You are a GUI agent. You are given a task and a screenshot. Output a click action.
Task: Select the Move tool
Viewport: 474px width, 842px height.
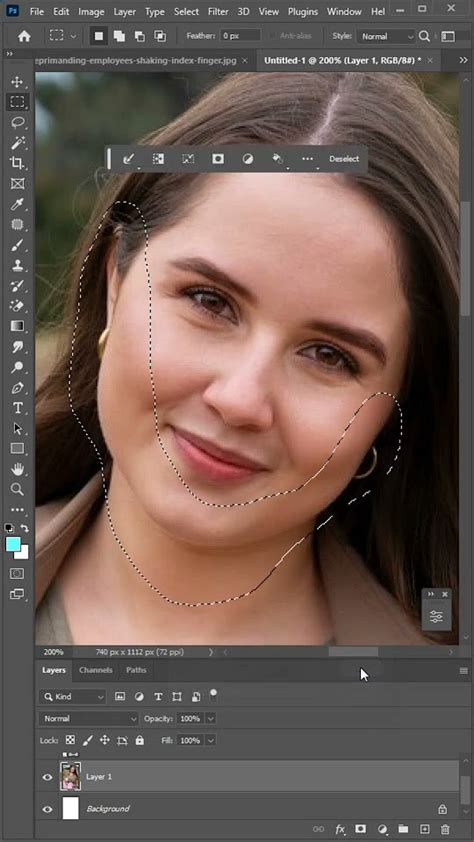(x=17, y=82)
